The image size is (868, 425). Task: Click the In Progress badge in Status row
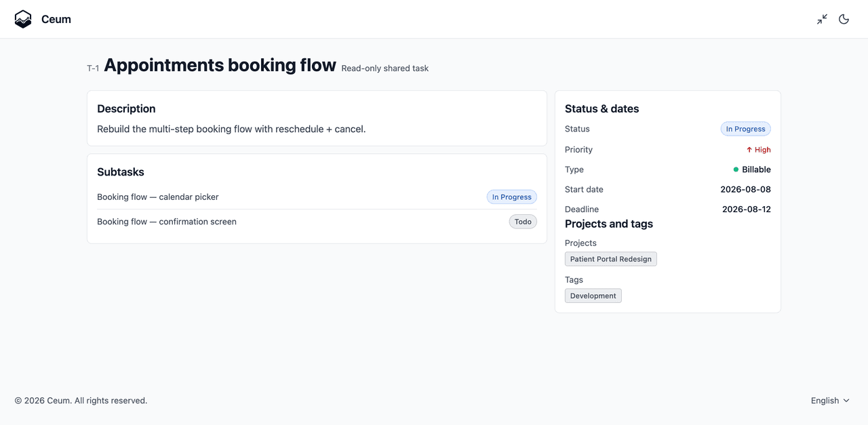click(x=746, y=129)
